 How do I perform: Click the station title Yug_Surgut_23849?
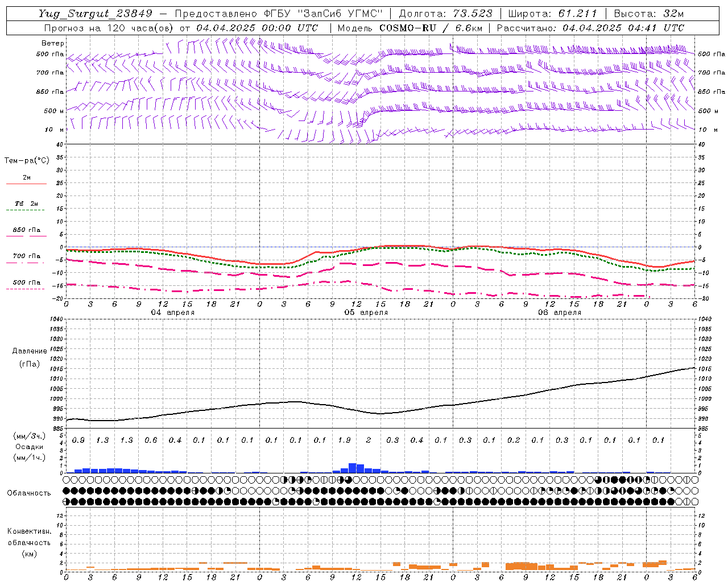point(96,14)
